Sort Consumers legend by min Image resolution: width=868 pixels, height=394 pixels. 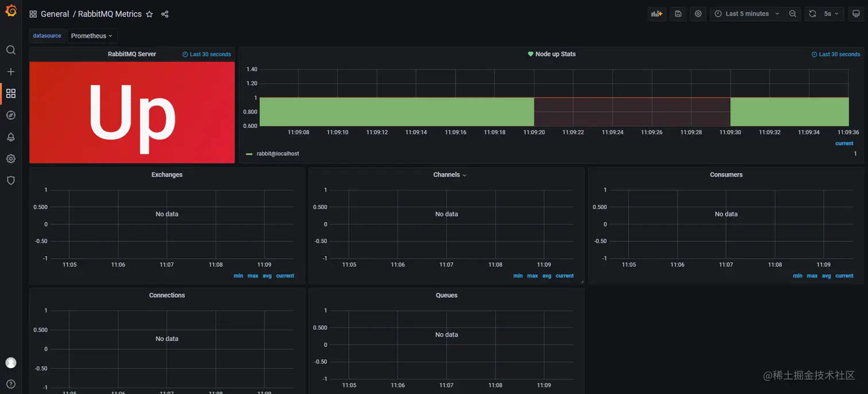pos(797,276)
